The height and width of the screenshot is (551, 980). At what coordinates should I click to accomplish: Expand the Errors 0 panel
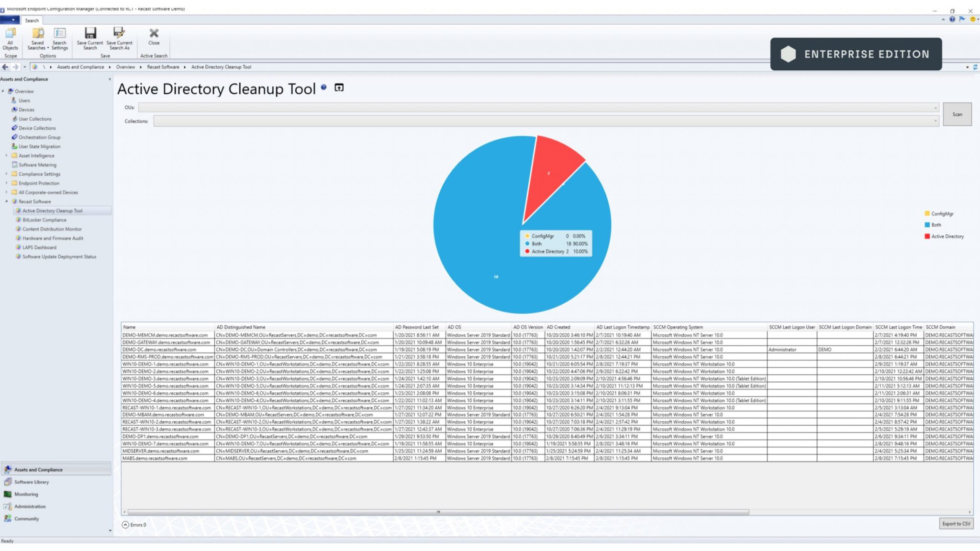click(x=125, y=525)
